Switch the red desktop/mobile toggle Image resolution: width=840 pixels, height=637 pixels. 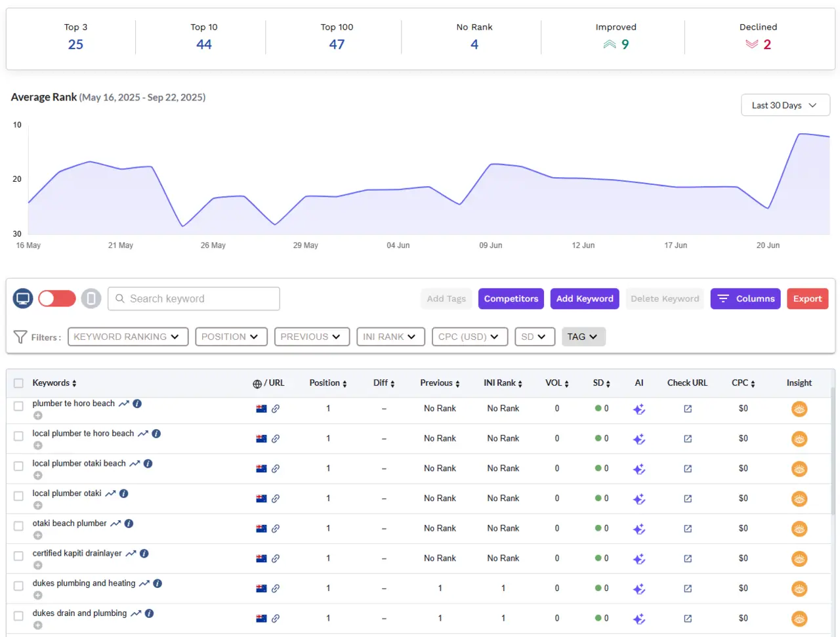[57, 298]
